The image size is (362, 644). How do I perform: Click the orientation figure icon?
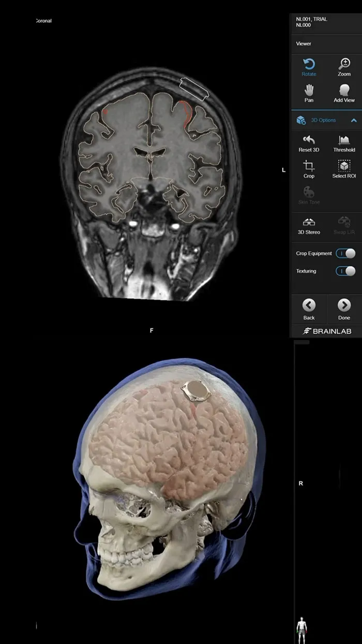pos(303,627)
